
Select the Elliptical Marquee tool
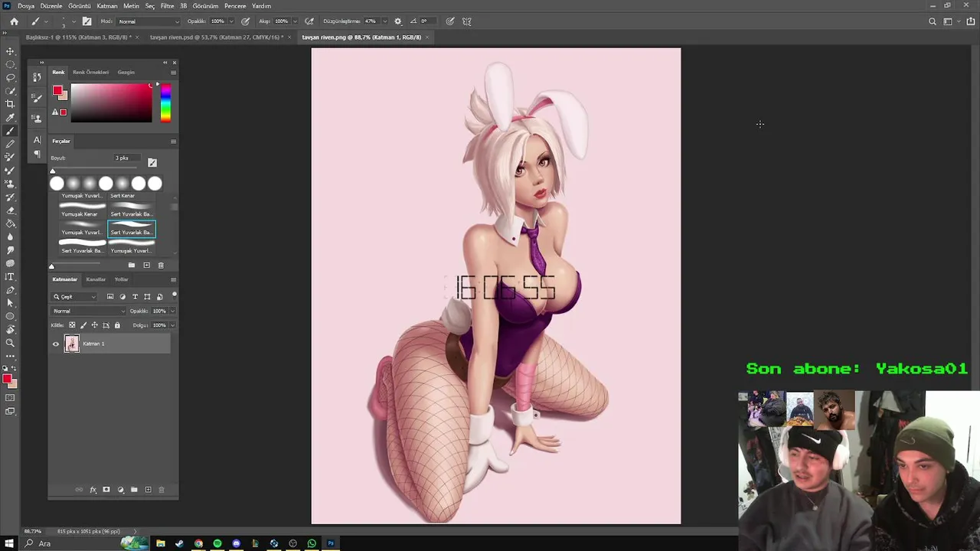click(10, 64)
